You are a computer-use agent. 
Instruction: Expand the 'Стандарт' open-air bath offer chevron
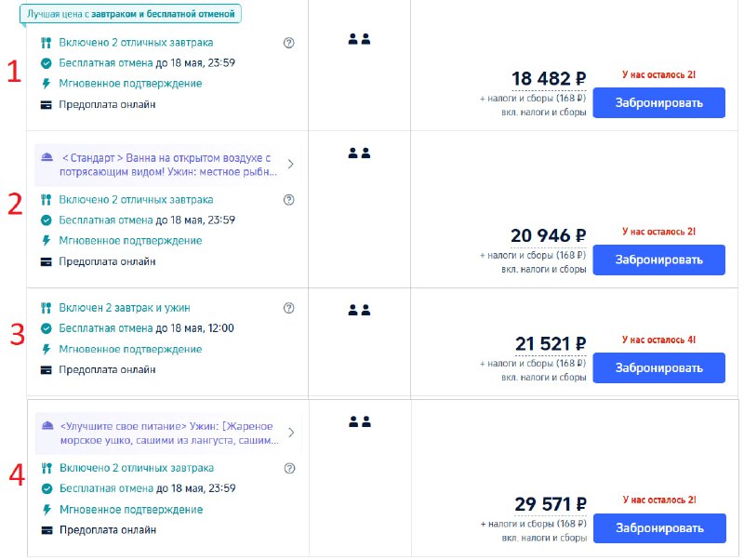290,165
